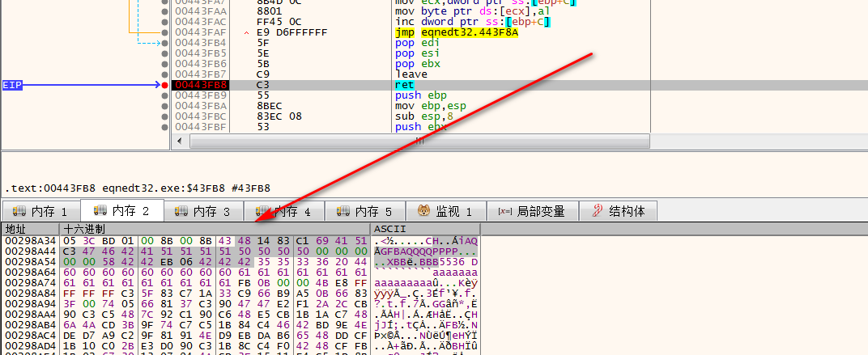Viewport: 868px width, 355px height.
Task: Select dump address 00298A44
Action: [x=29, y=251]
